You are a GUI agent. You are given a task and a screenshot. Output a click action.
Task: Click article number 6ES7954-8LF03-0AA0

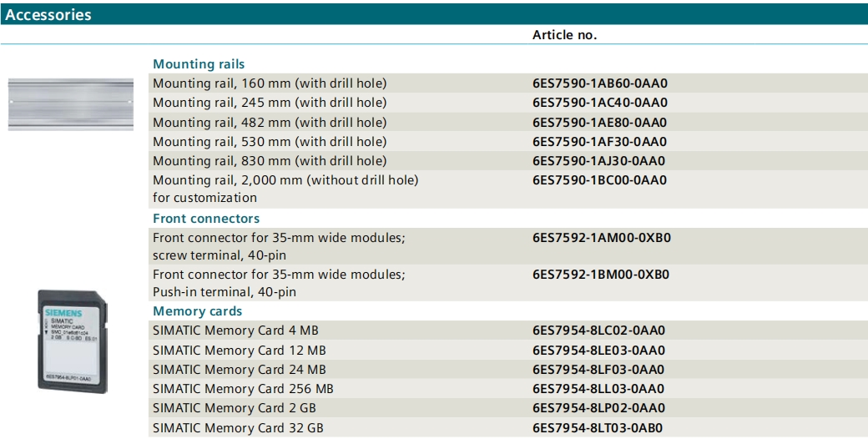(598, 370)
